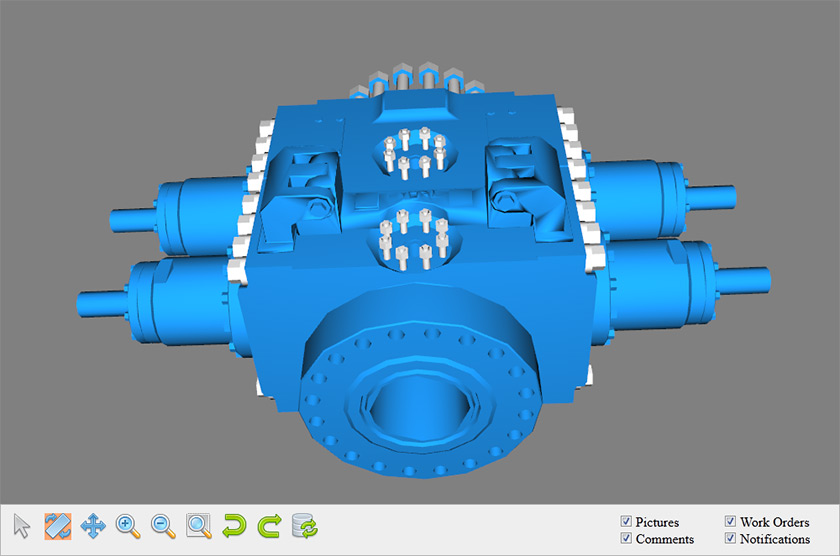This screenshot has width=840, height=556.
Task: Uncheck the Pictures checkbox
Action: [626, 521]
